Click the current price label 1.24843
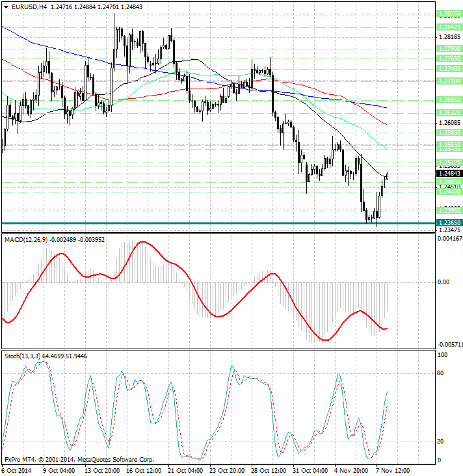The image size is (463, 476). click(449, 174)
